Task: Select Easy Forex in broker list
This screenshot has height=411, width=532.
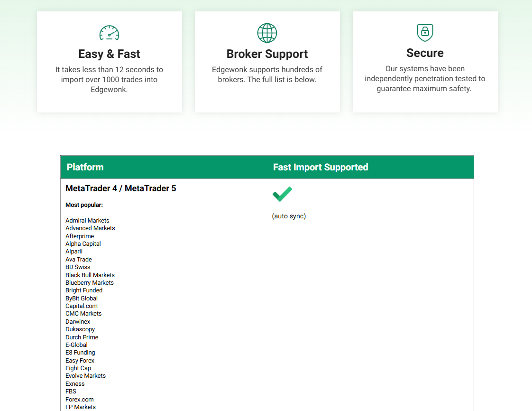Action: click(80, 360)
